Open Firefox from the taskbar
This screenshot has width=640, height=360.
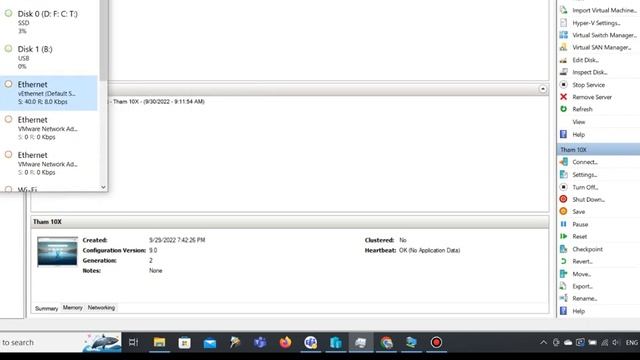point(285,342)
